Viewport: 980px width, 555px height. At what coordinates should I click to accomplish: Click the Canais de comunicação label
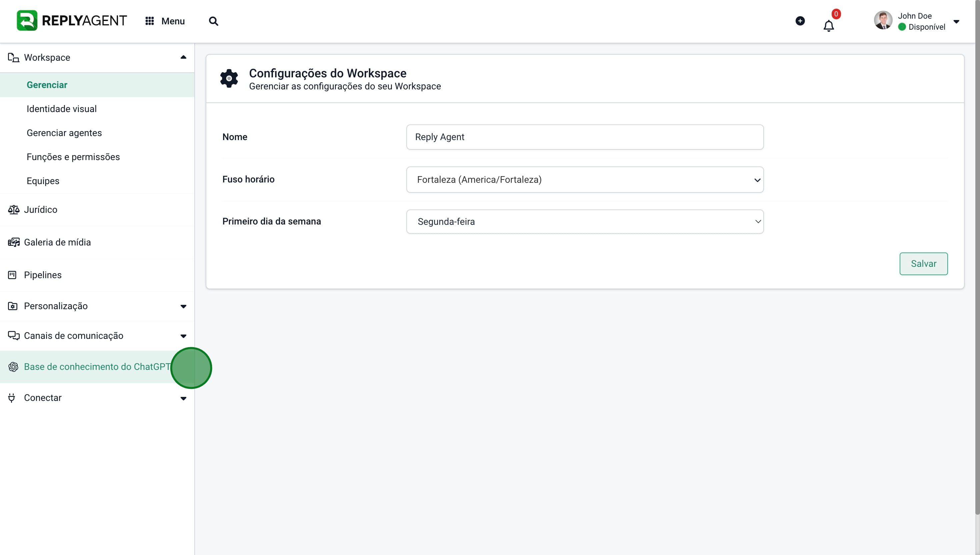pyautogui.click(x=74, y=336)
